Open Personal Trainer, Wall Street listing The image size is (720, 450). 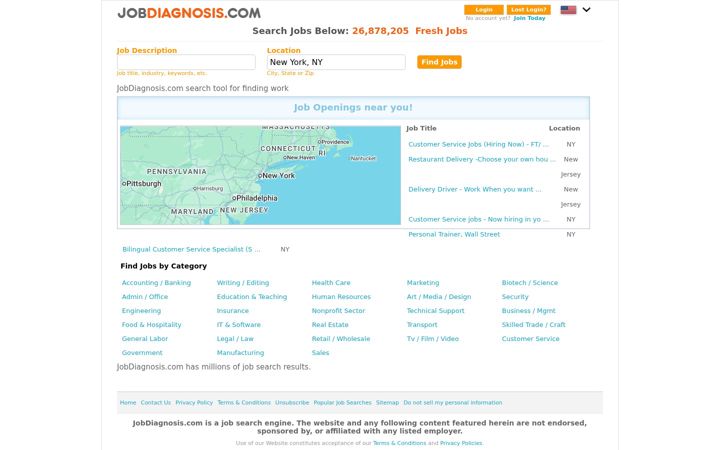click(454, 234)
